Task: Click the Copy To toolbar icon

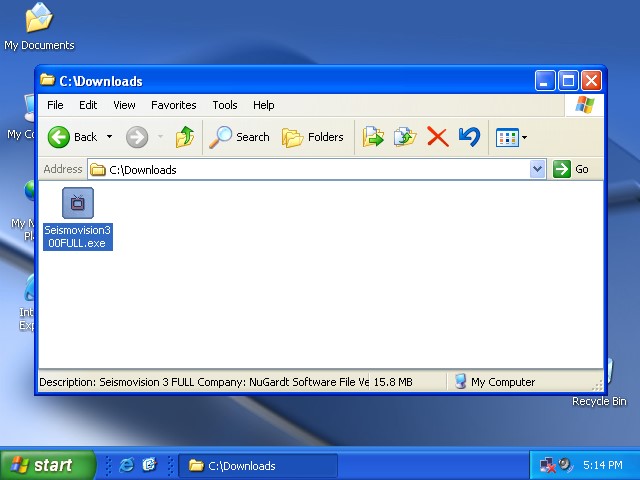Action: click(405, 137)
